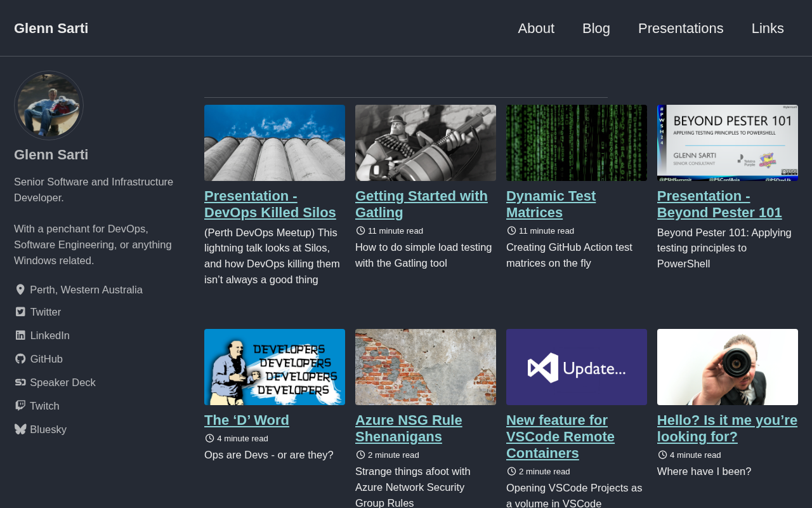Click the Glenn Sarti site title
This screenshot has height=508, width=812.
(51, 29)
